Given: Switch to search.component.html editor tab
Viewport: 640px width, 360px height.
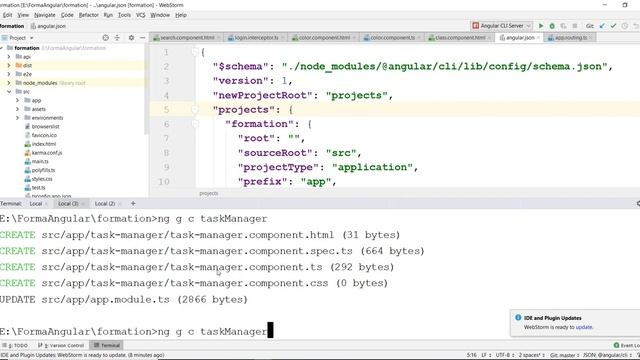Looking at the screenshot, I should tap(187, 38).
